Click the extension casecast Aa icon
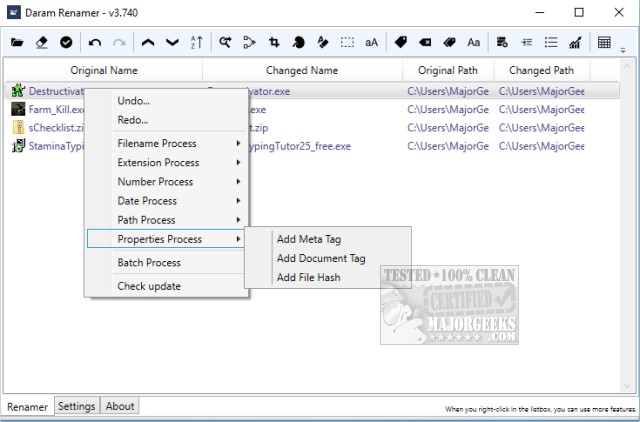 [473, 42]
